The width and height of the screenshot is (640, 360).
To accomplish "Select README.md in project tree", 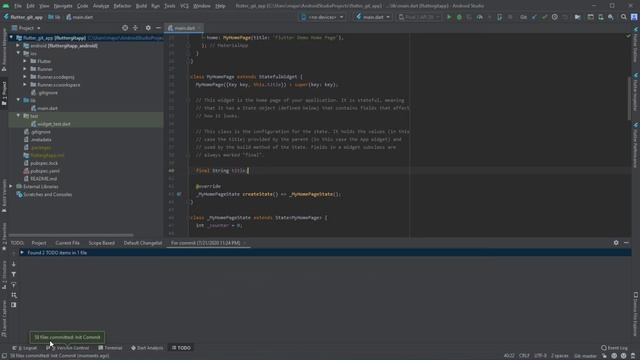I will pyautogui.click(x=43, y=179).
